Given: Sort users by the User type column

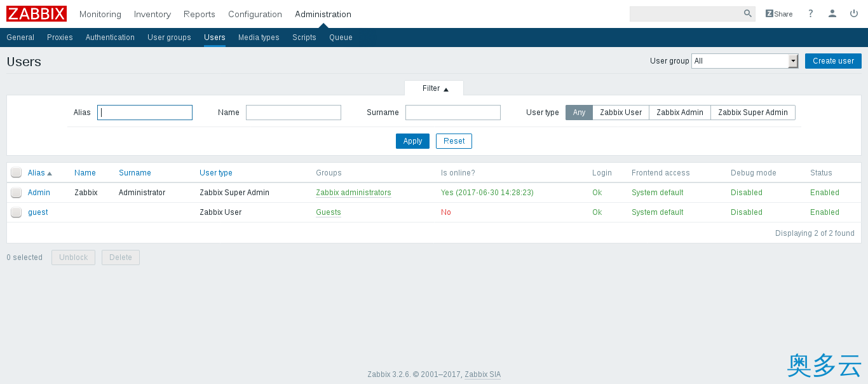Looking at the screenshot, I should coord(216,173).
